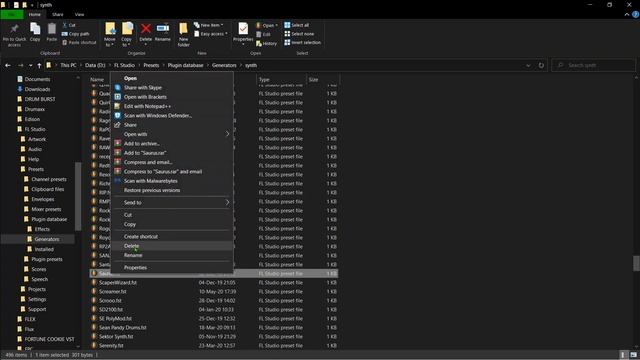Select FORTUNE COOKIE VST folder

tap(49, 339)
